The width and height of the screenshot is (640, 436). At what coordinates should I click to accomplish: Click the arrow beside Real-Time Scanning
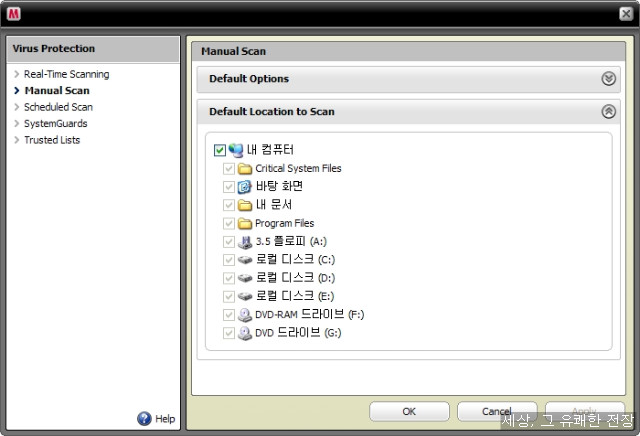pyautogui.click(x=17, y=74)
